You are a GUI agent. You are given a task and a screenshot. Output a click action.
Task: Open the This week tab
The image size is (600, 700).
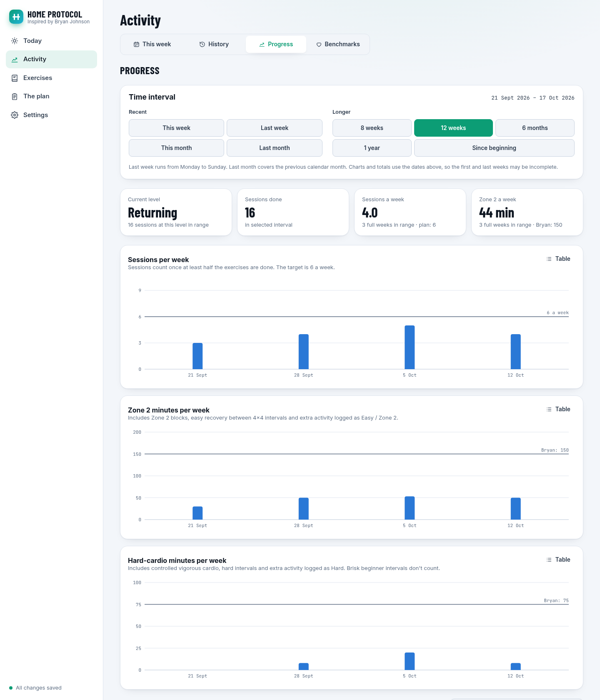click(x=152, y=44)
